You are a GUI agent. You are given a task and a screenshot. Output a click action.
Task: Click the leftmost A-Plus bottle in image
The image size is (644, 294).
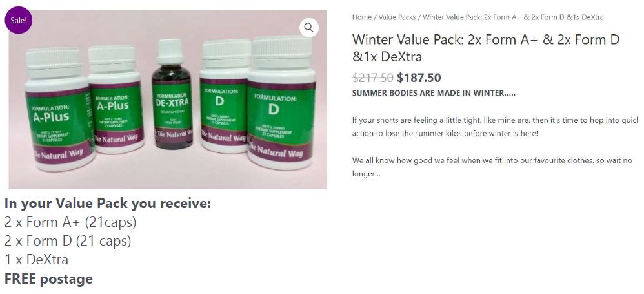click(x=59, y=110)
